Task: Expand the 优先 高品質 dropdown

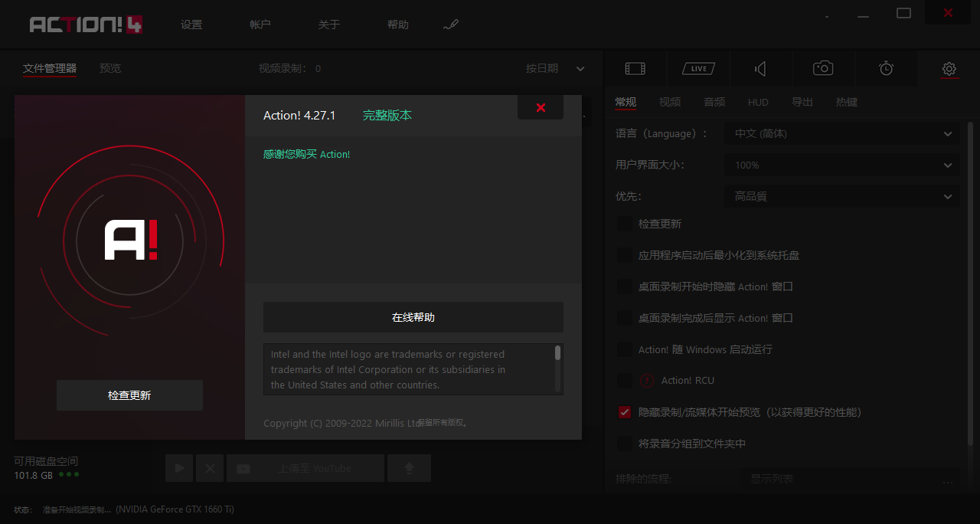Action: coord(842,196)
